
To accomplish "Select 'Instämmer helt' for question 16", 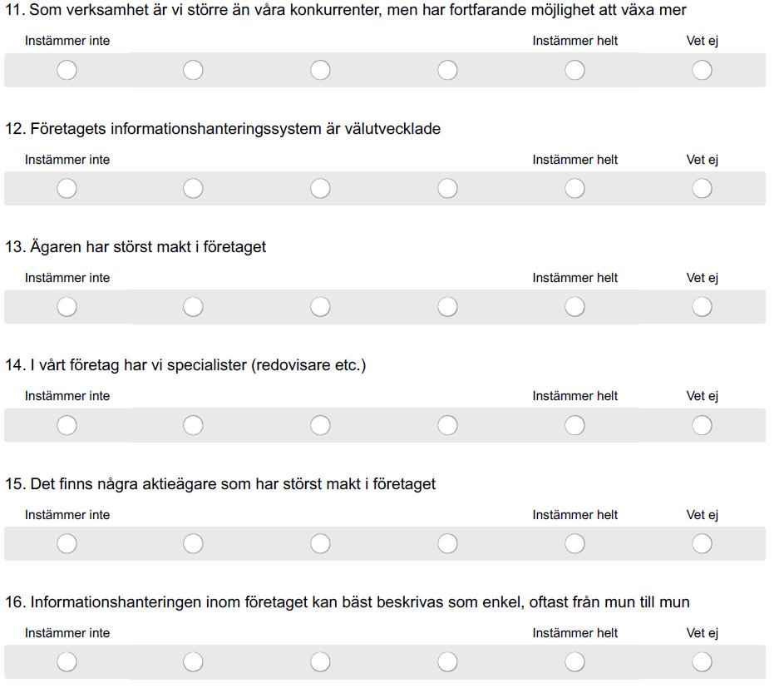I will [x=574, y=662].
